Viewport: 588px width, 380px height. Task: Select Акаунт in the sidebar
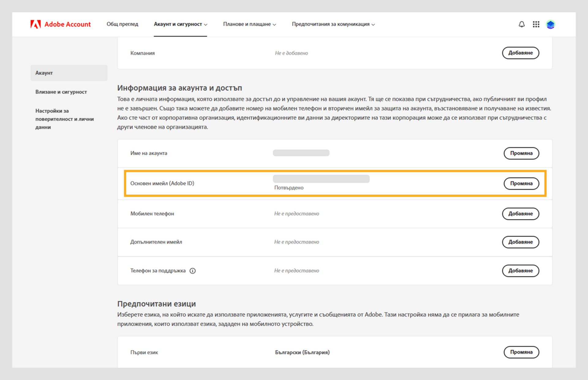pyautogui.click(x=69, y=73)
